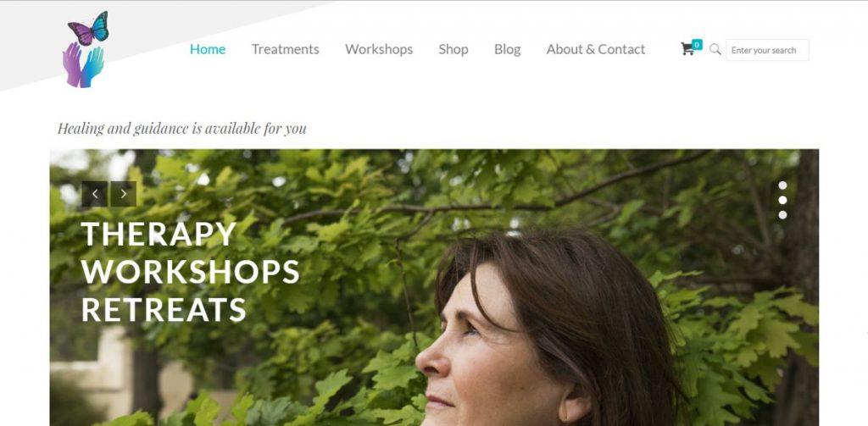Visit the Blog page
This screenshot has width=868, height=426.
tap(508, 49)
